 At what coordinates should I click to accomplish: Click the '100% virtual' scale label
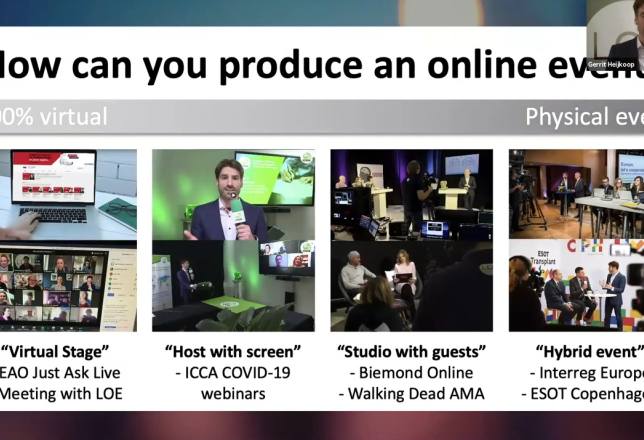tap(54, 116)
